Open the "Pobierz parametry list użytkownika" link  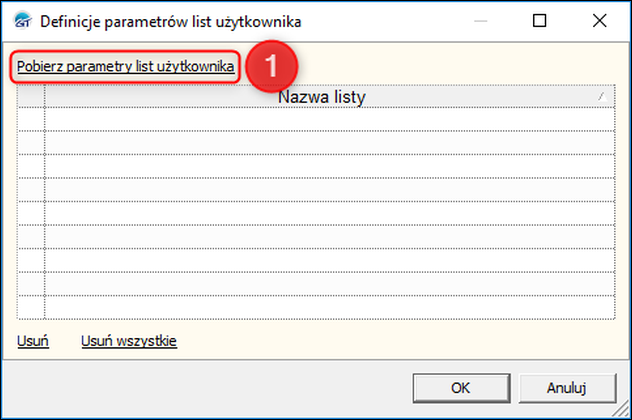coord(126,67)
